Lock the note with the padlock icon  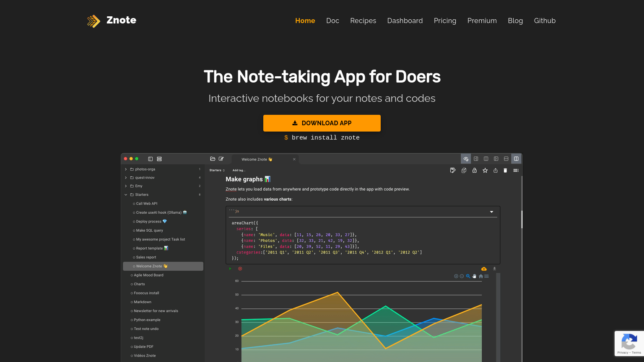[475, 170]
